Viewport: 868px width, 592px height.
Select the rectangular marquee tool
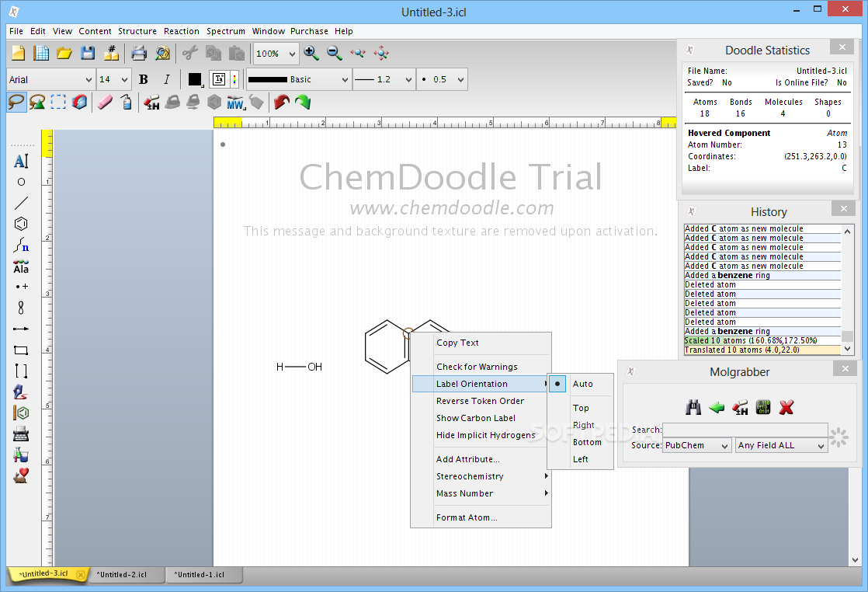[58, 103]
